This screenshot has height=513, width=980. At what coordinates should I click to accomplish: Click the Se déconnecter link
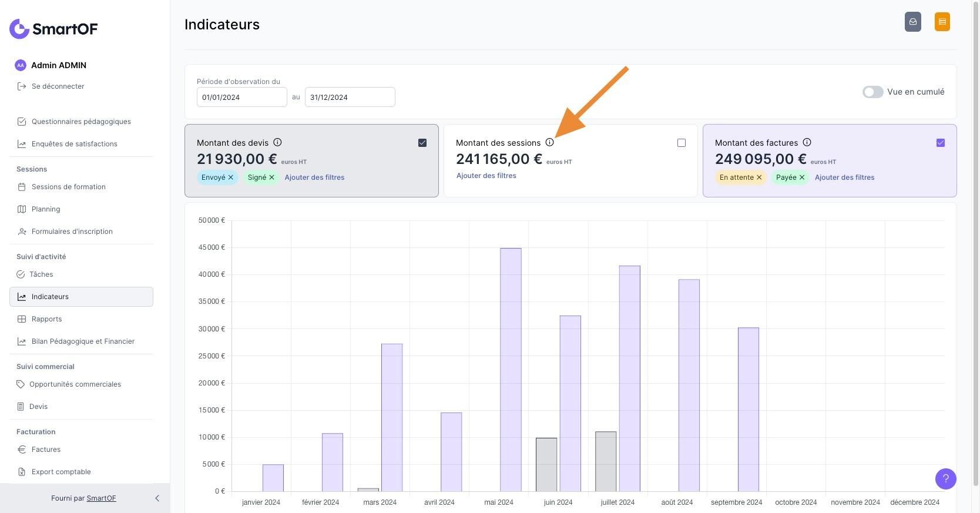58,86
